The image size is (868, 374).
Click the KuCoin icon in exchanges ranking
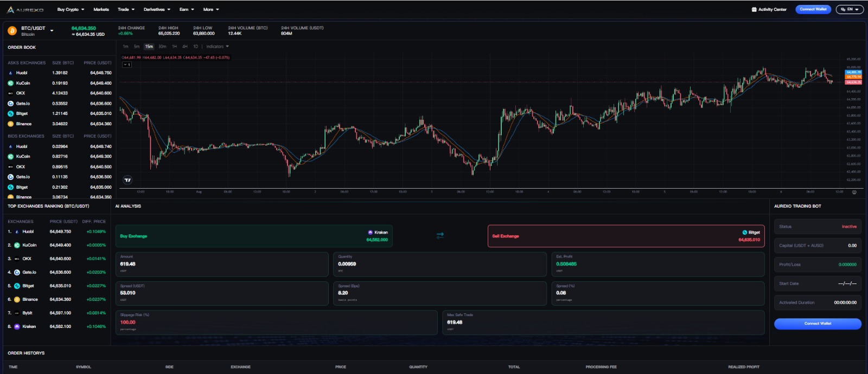tap(17, 245)
